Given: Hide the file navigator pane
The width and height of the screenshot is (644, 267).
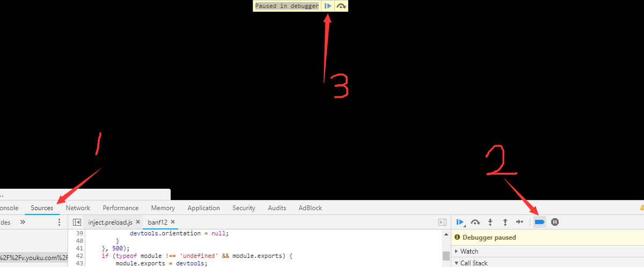Looking at the screenshot, I should click(77, 222).
